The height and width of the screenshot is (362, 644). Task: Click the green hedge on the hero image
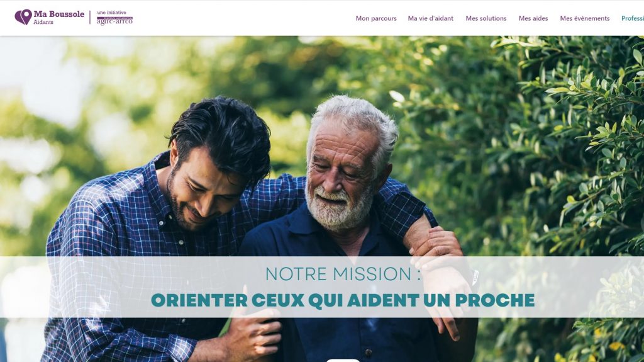click(555, 144)
